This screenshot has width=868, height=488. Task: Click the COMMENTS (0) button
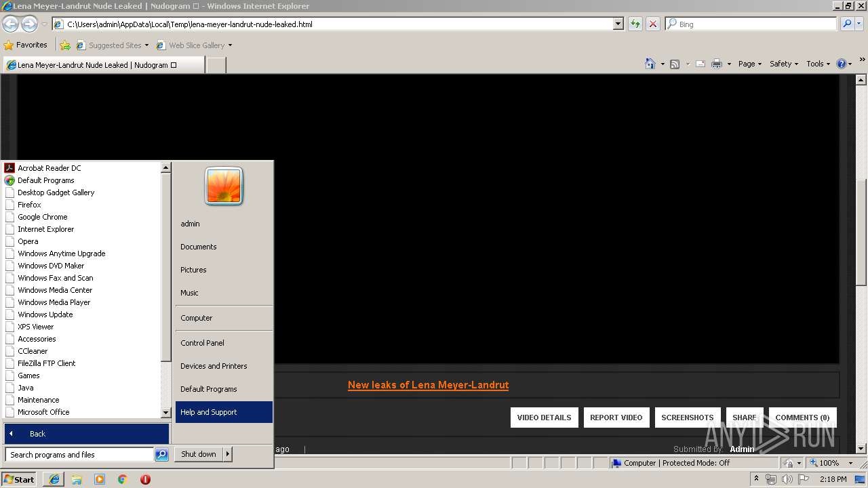(802, 418)
